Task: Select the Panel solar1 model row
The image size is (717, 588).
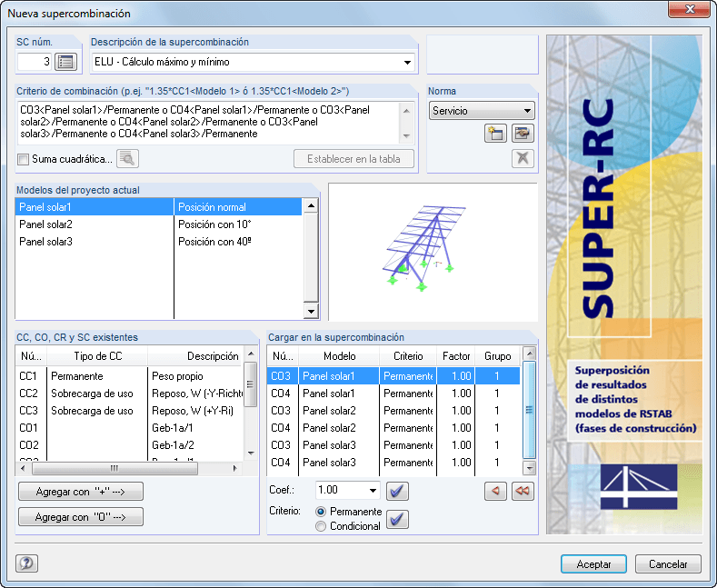Action: 158,207
